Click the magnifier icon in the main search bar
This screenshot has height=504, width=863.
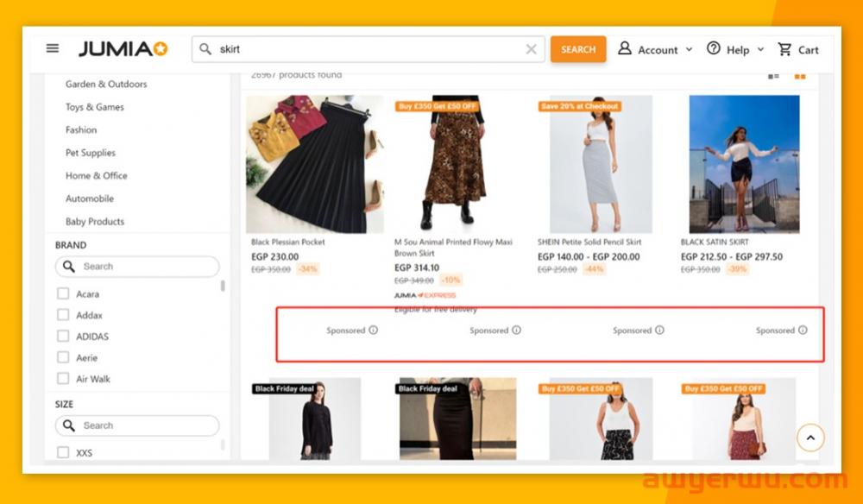(x=205, y=49)
